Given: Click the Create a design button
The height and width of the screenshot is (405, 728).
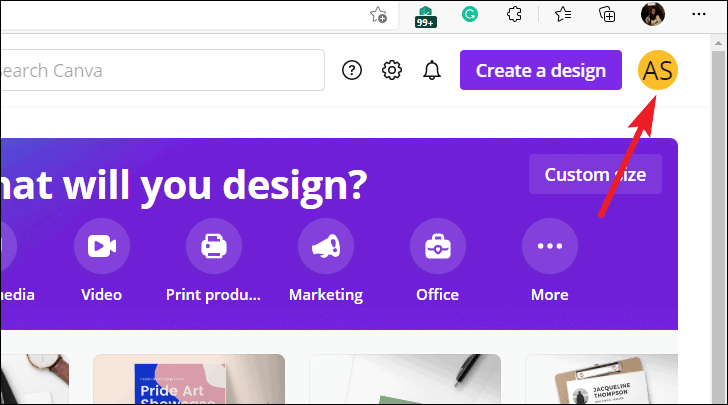Looking at the screenshot, I should click(540, 70).
